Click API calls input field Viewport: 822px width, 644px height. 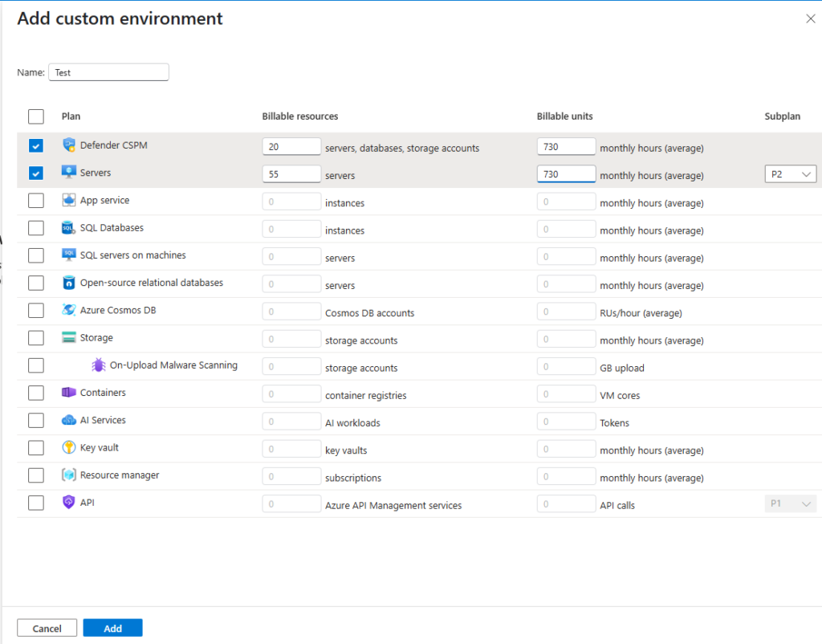pos(566,503)
